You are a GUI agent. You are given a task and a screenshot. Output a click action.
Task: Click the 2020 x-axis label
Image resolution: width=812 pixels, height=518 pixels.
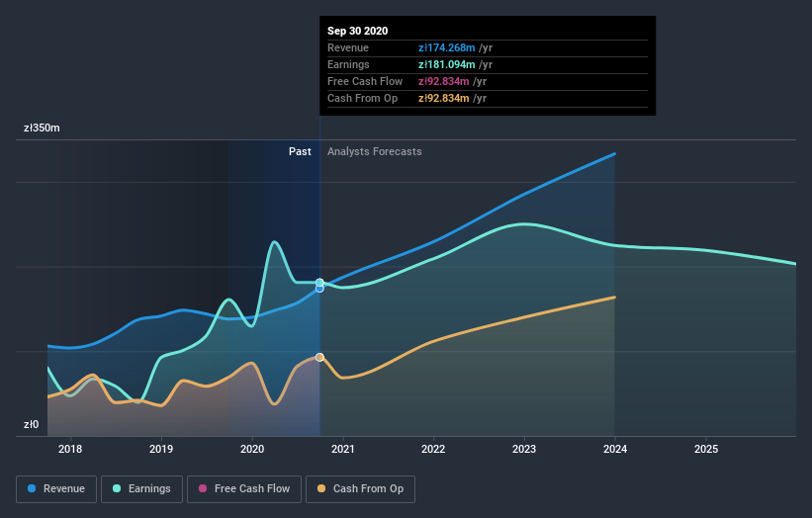(x=252, y=449)
